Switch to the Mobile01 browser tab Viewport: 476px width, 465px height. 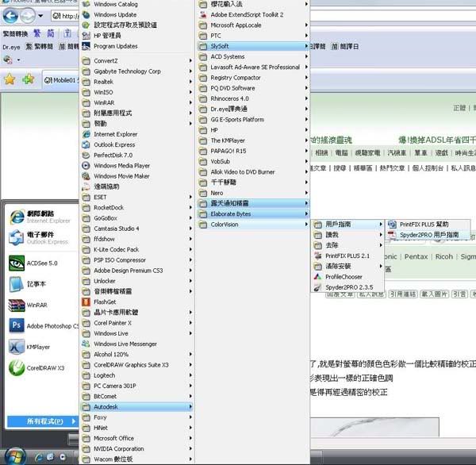pos(61,80)
